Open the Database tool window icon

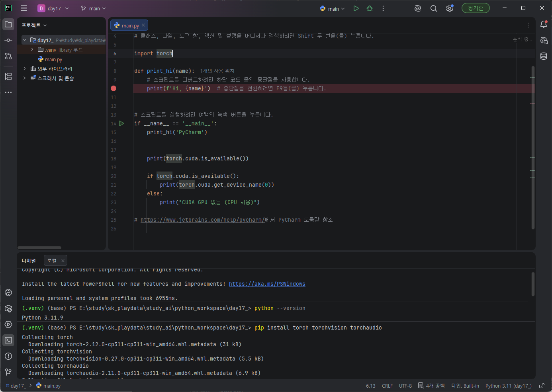(x=544, y=56)
